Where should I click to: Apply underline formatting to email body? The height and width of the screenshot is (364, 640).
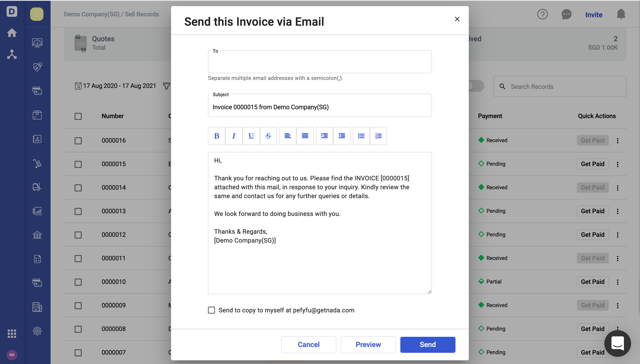(251, 136)
